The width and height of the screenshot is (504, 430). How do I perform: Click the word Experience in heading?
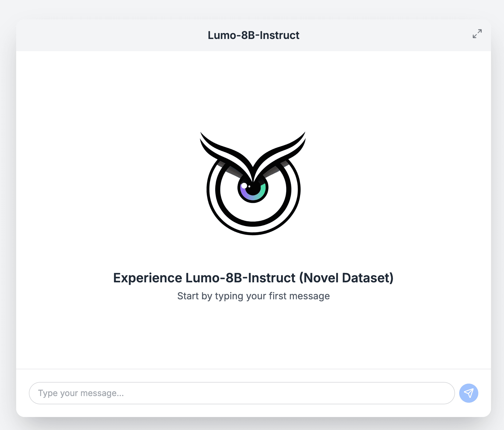pyautogui.click(x=148, y=278)
